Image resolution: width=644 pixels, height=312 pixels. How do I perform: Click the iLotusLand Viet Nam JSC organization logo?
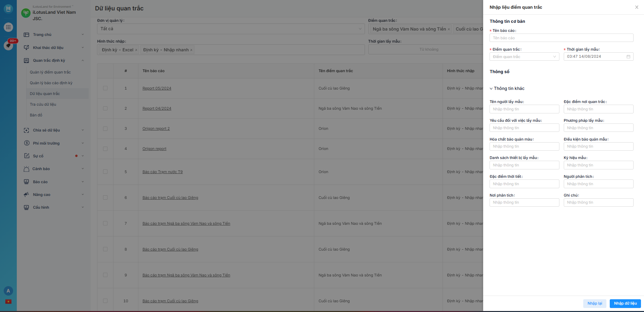point(26,13)
